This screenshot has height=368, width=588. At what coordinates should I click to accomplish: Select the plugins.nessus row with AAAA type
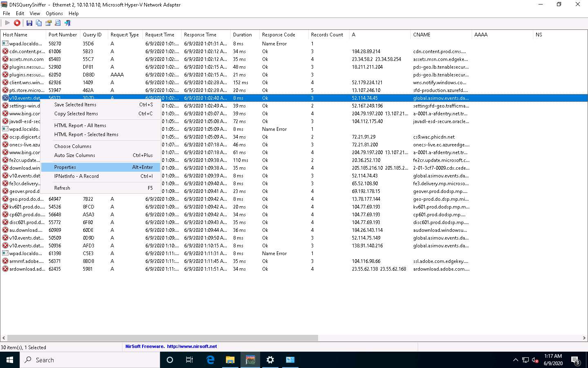(294, 74)
